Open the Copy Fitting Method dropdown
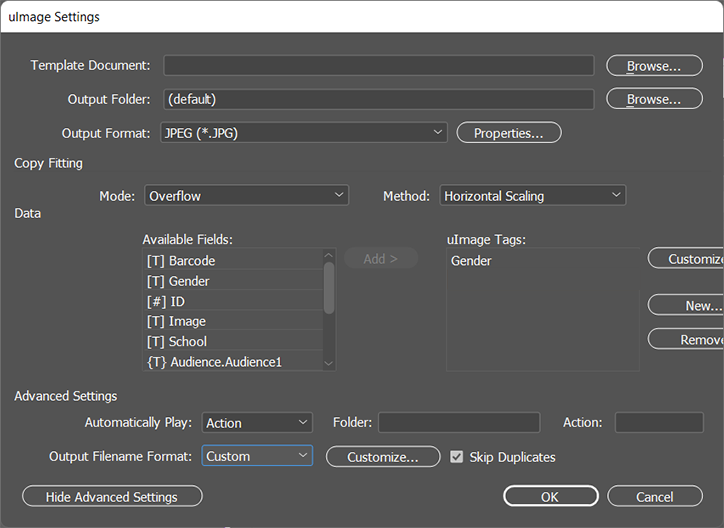This screenshot has width=724, height=528. coord(532,196)
